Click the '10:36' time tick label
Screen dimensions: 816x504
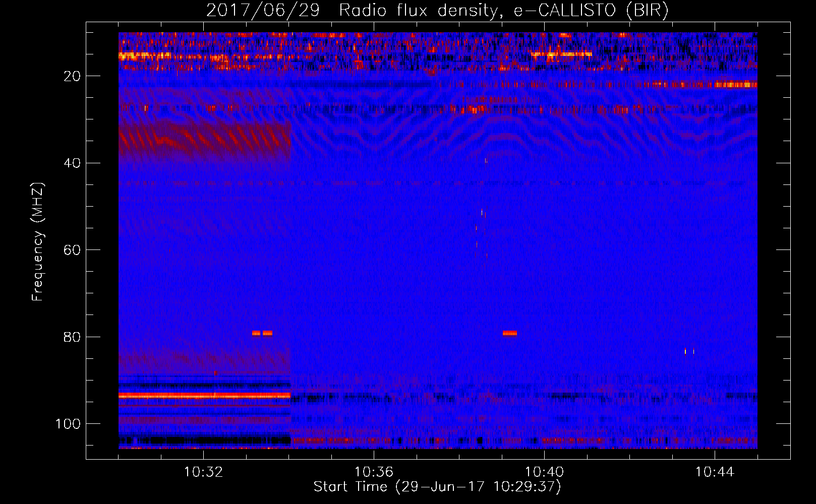coord(374,472)
